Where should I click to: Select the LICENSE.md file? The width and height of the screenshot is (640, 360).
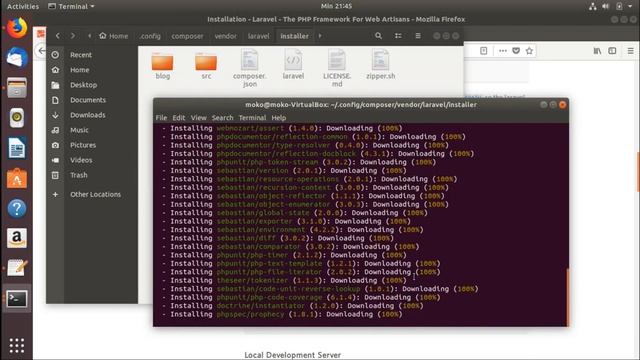point(337,68)
